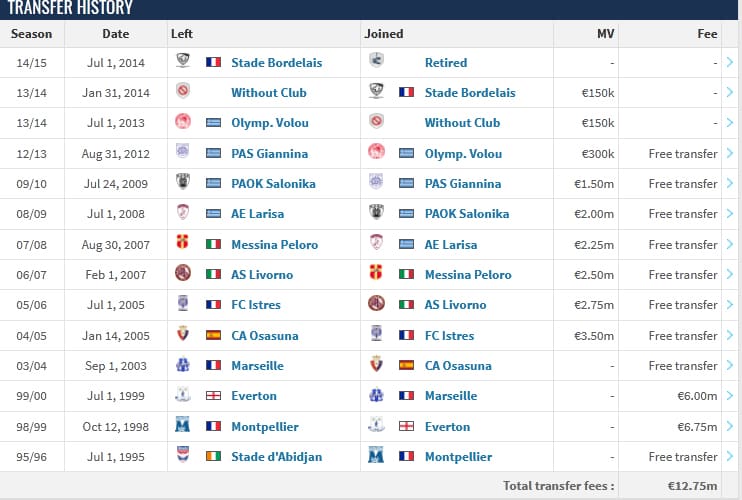Click Messina Peloro link in Joined column

point(468,275)
